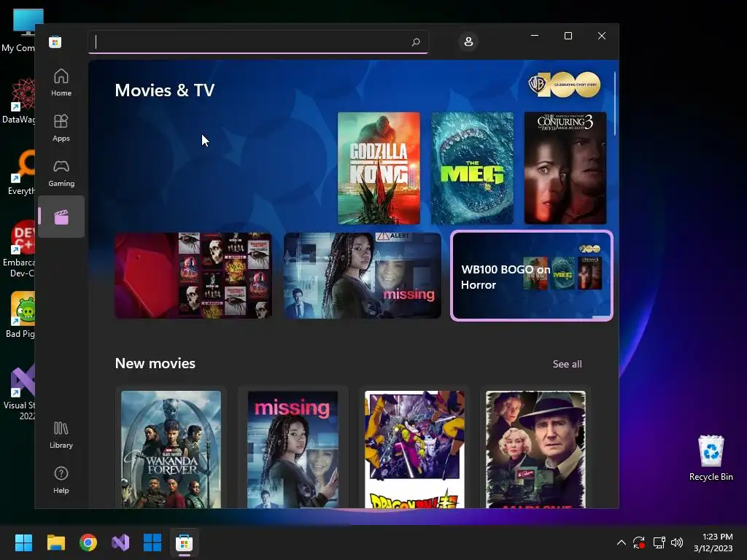Open the Godzilla vs. Kong poster
Screen dimensions: 747x560
click(x=379, y=168)
